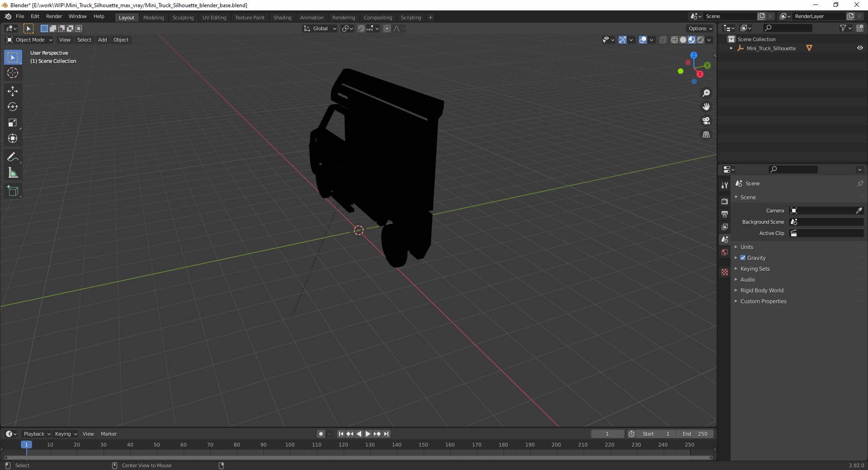Toggle snapping magnet button
Viewport: 868px width, 470px height.
coord(361,28)
